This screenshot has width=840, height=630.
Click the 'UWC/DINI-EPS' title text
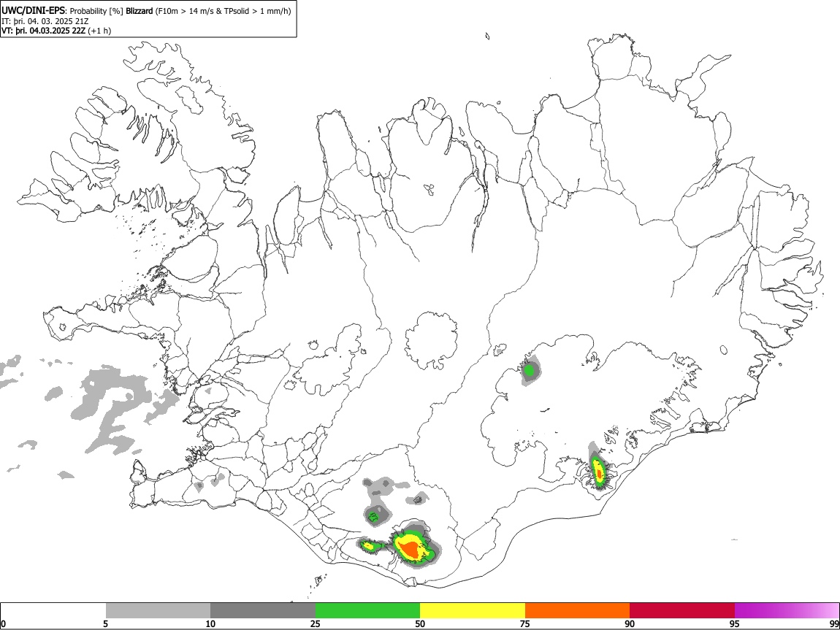pyautogui.click(x=33, y=11)
